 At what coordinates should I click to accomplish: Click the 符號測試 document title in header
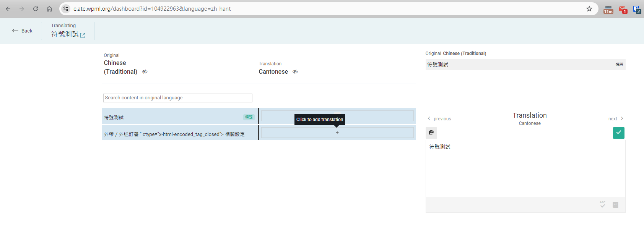(65, 34)
